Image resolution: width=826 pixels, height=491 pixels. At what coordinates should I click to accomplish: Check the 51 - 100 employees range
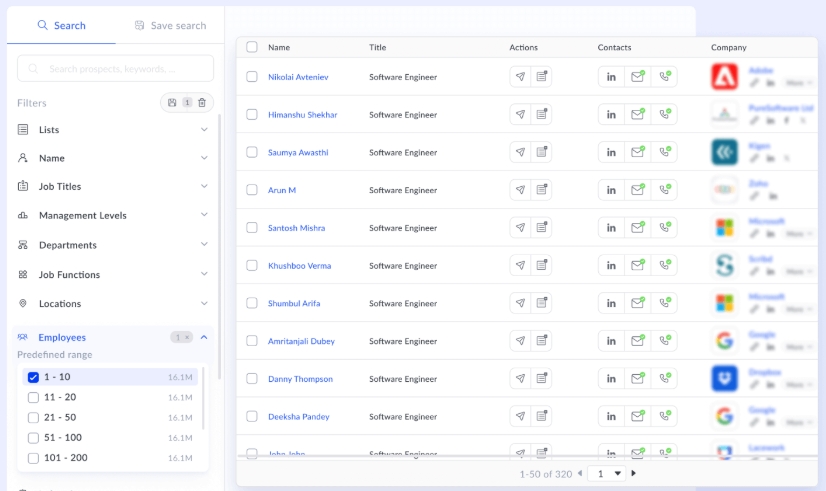33,438
